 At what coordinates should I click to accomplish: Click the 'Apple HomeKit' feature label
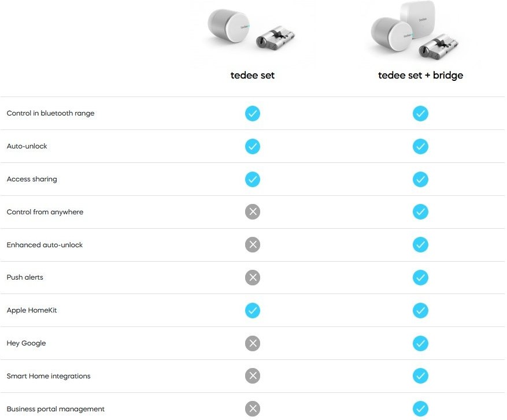(x=32, y=311)
